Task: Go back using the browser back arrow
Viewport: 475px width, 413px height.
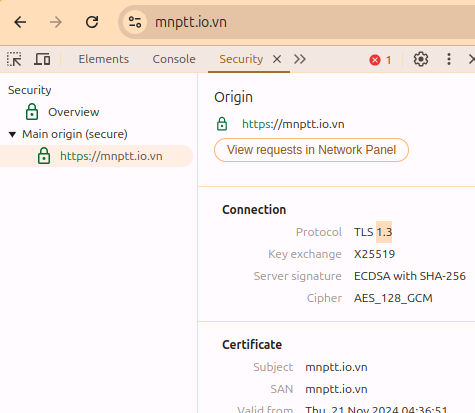Action: click(20, 22)
